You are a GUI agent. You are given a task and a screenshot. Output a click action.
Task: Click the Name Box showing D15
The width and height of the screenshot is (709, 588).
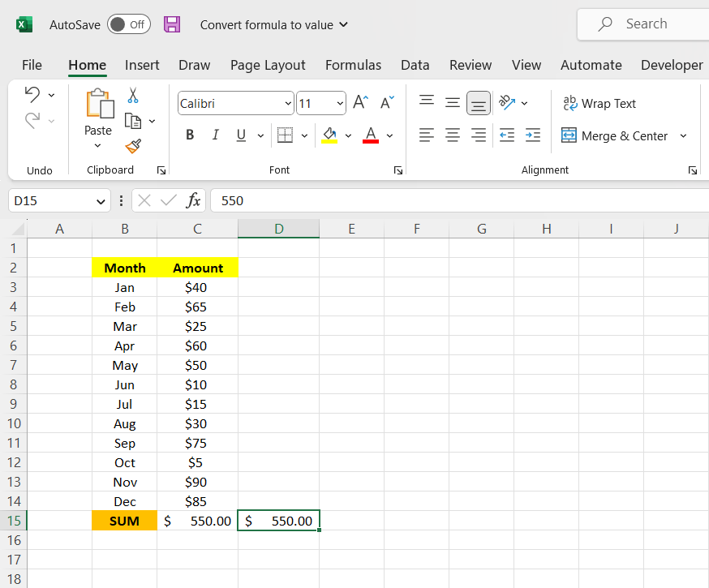tap(51, 200)
